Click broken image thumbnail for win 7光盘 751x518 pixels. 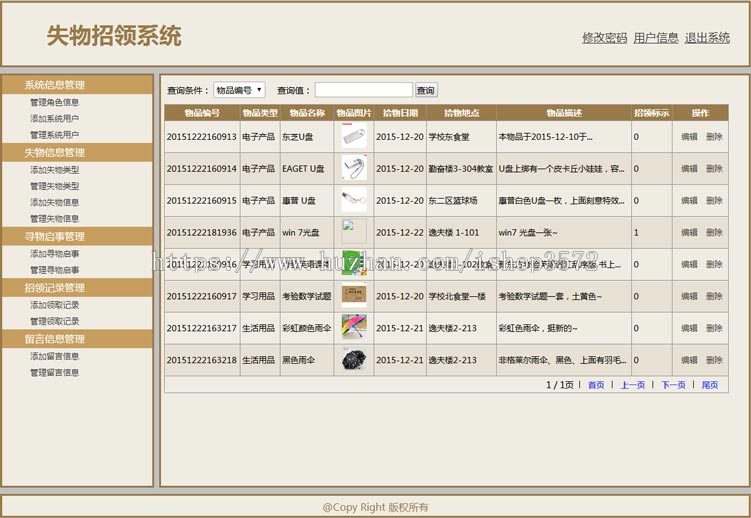[x=354, y=232]
